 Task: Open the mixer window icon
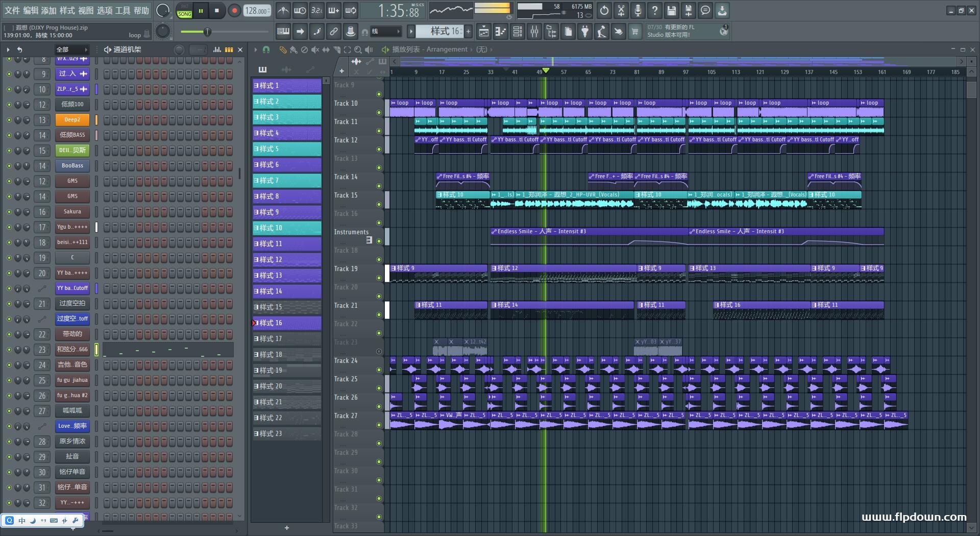[x=534, y=32]
